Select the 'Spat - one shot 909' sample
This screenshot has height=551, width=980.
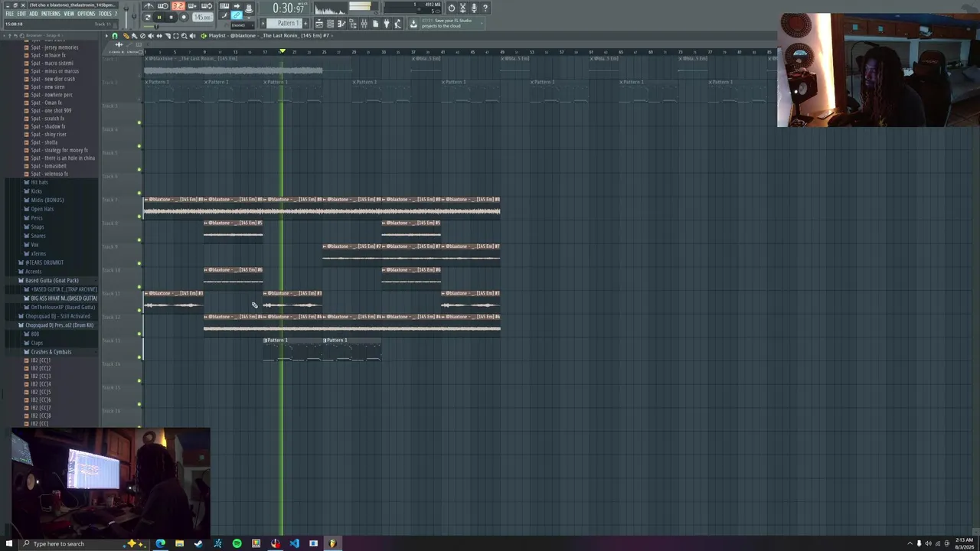[49, 111]
